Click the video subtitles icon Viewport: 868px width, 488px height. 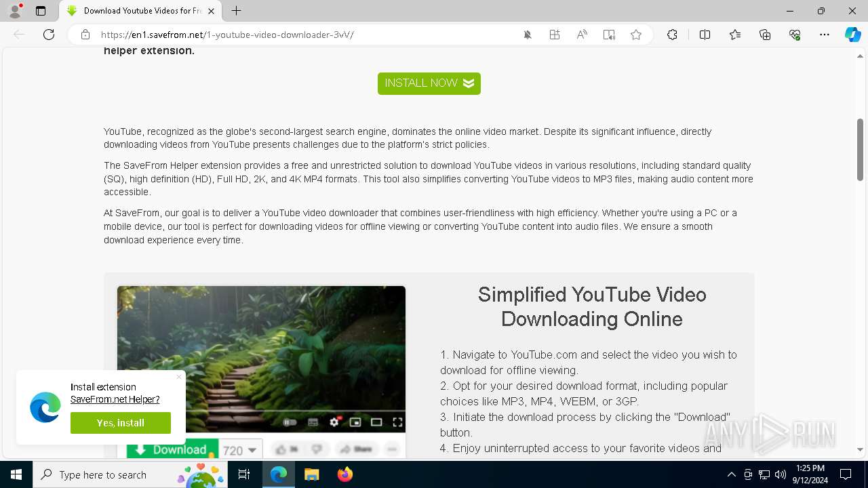313,422
